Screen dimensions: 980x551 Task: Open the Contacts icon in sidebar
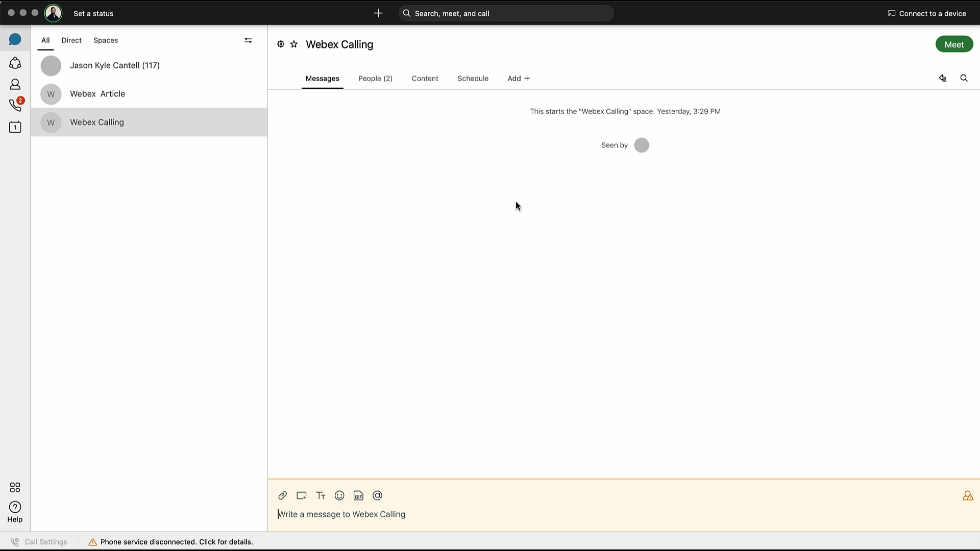tap(15, 84)
